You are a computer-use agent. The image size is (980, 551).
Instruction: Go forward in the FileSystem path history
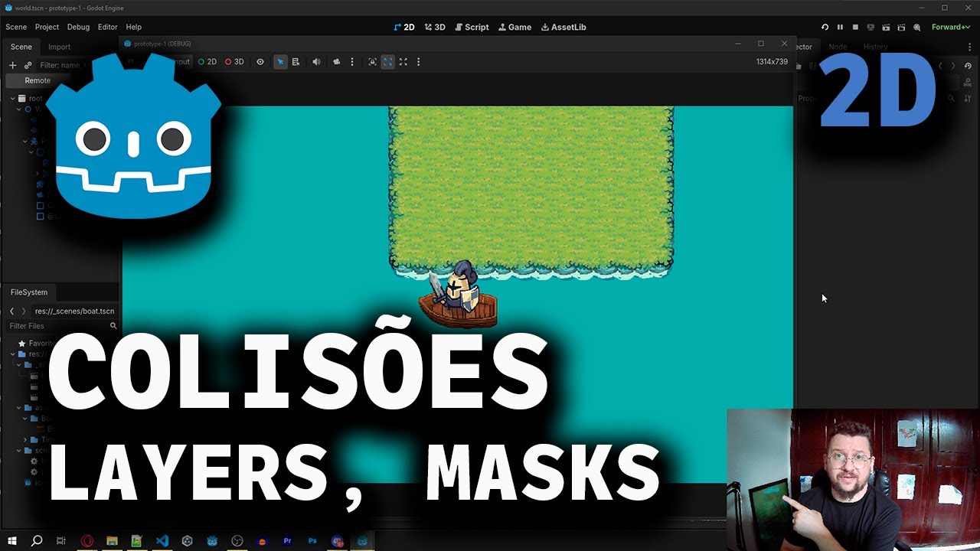(24, 311)
